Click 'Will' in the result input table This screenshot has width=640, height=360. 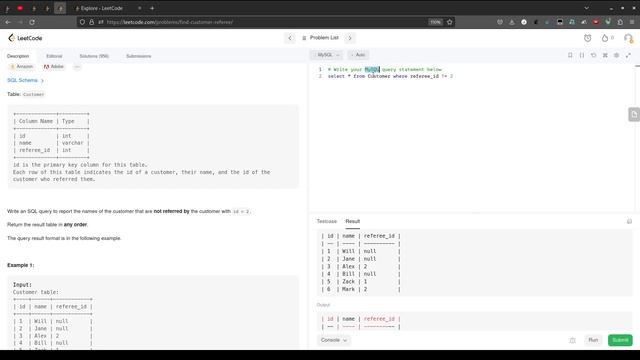348,251
